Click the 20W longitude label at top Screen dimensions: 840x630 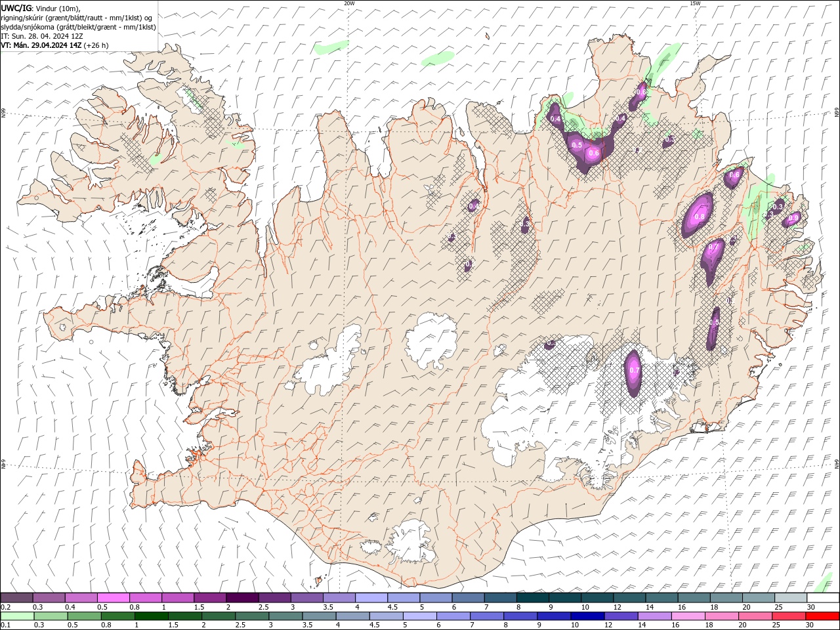(x=349, y=3)
